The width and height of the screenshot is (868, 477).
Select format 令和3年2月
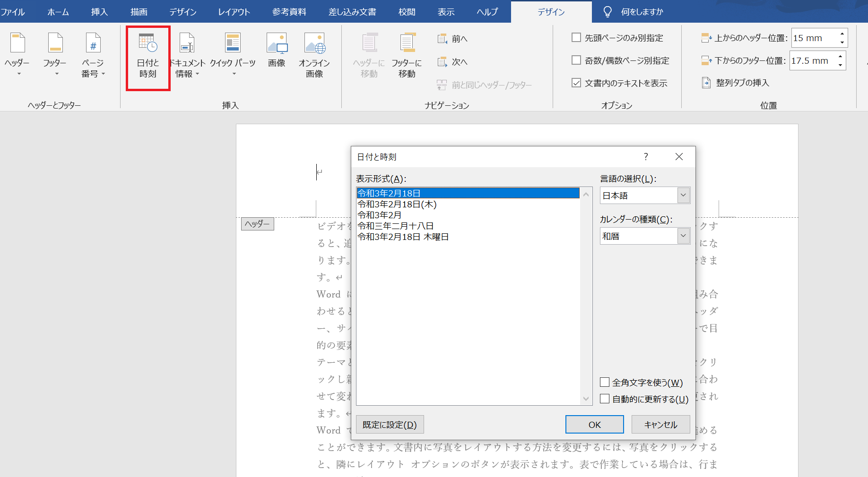(468, 215)
